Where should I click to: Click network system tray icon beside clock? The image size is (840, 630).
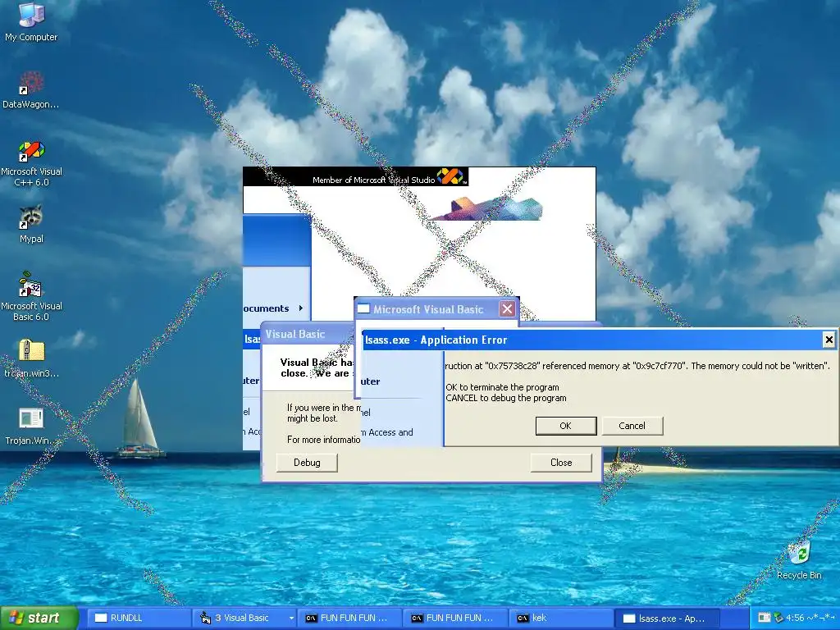click(x=778, y=619)
